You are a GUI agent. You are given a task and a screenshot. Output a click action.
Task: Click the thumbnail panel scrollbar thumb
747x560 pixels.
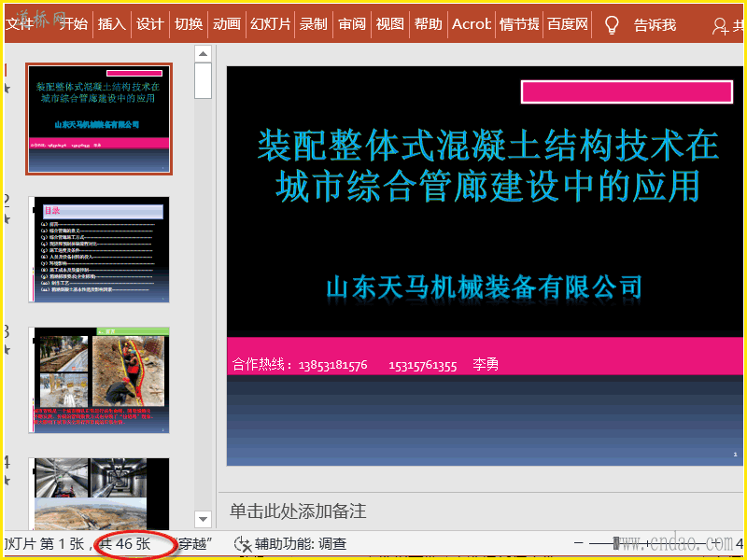tap(203, 80)
